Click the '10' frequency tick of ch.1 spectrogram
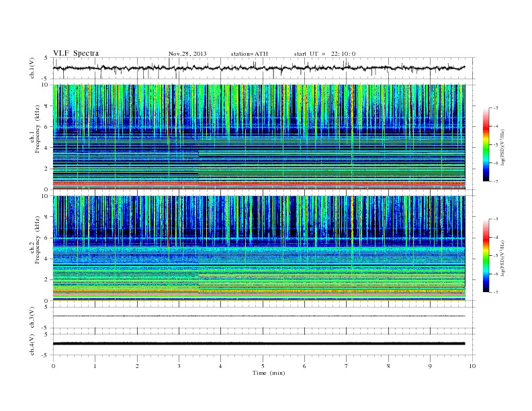 click(x=46, y=85)
